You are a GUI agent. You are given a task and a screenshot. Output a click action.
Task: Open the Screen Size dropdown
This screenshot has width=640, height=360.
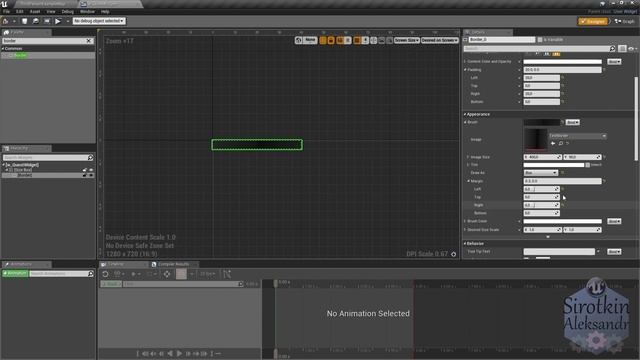[x=407, y=40]
